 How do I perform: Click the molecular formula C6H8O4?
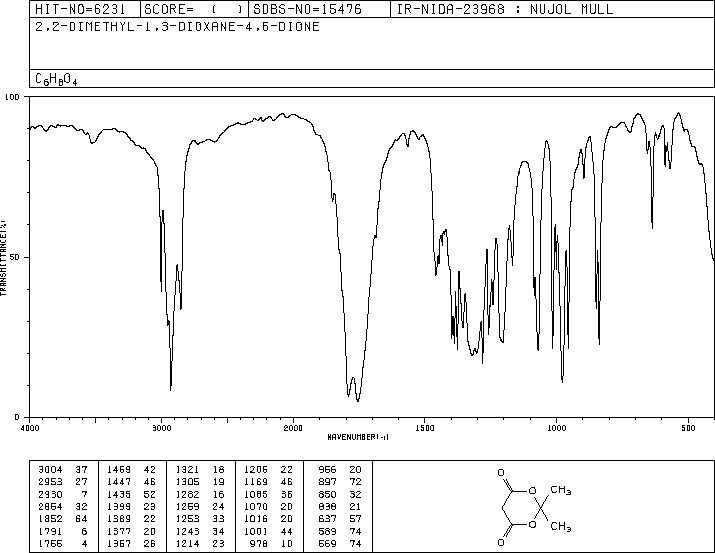pos(56,79)
